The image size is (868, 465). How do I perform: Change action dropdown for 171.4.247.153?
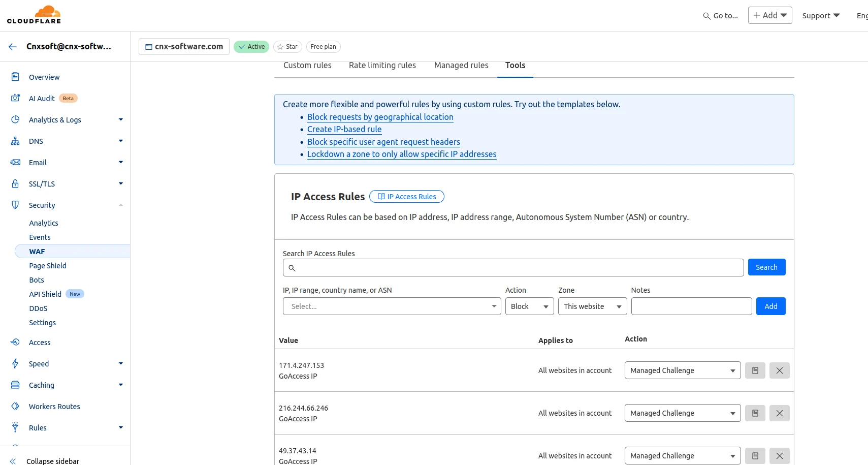coord(683,370)
